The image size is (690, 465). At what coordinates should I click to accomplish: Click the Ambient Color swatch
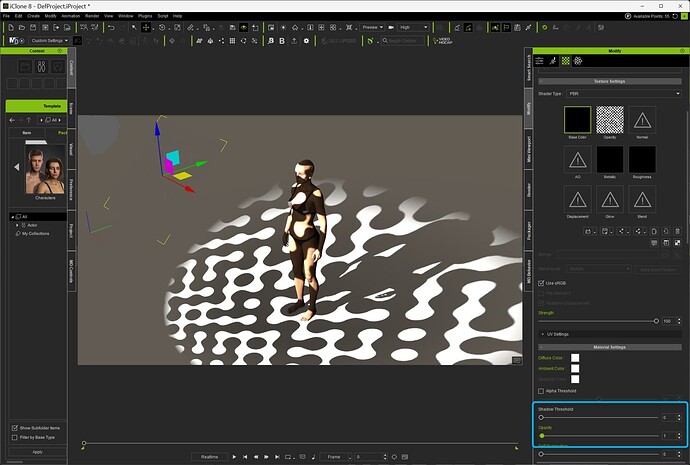click(x=575, y=368)
